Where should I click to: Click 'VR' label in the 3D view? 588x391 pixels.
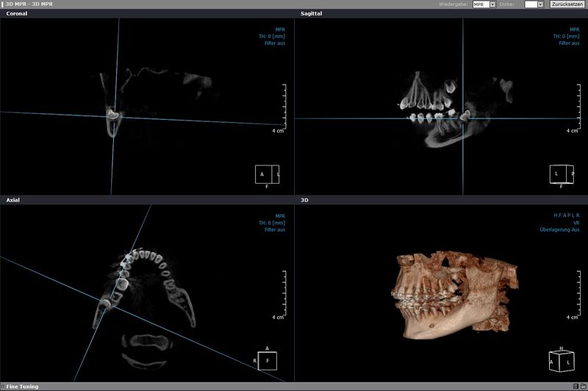pyautogui.click(x=576, y=223)
